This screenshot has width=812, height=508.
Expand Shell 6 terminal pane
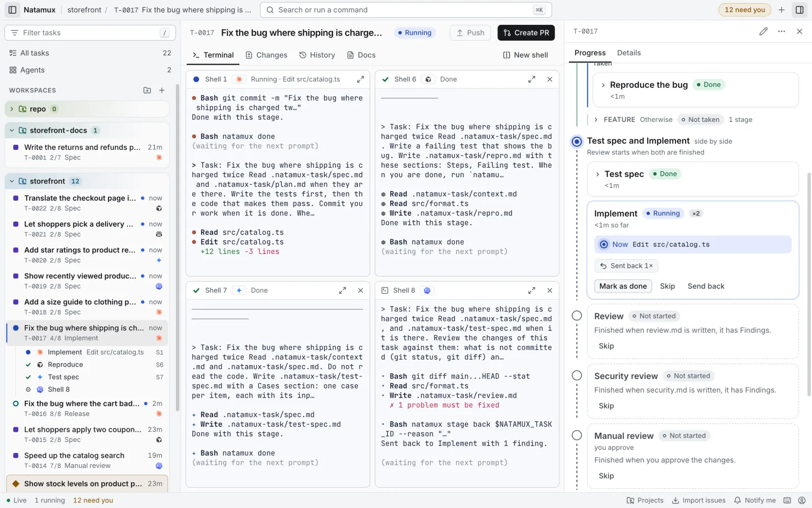(531, 79)
